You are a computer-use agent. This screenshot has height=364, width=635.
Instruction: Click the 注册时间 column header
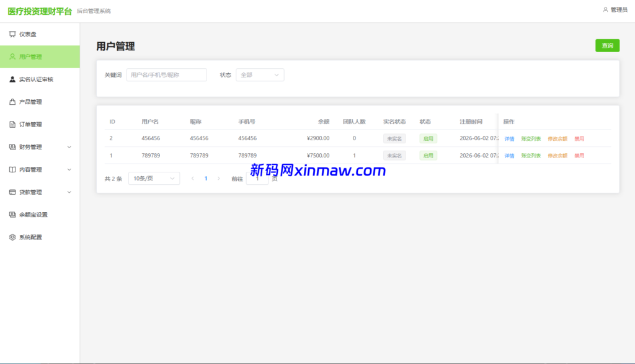coord(471,122)
